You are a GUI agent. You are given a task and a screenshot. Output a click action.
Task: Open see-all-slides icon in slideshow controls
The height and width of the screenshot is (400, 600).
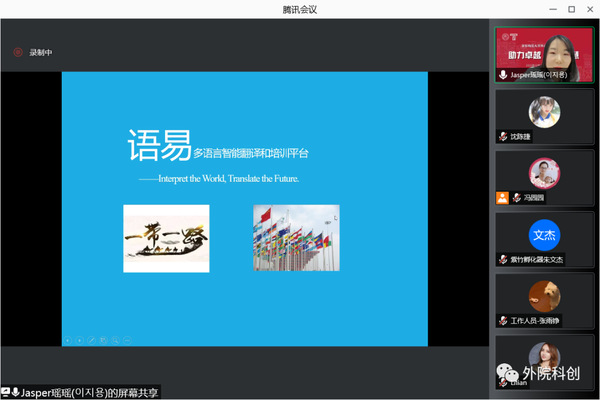click(103, 340)
